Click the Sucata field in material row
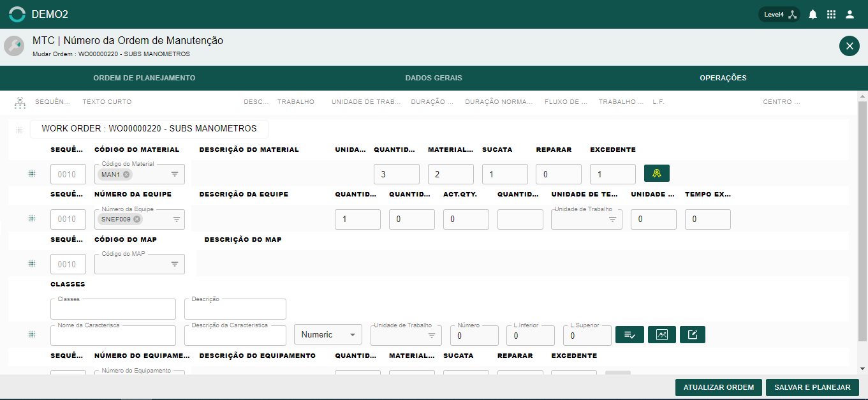Screen dimensions: 868x400 (505, 174)
